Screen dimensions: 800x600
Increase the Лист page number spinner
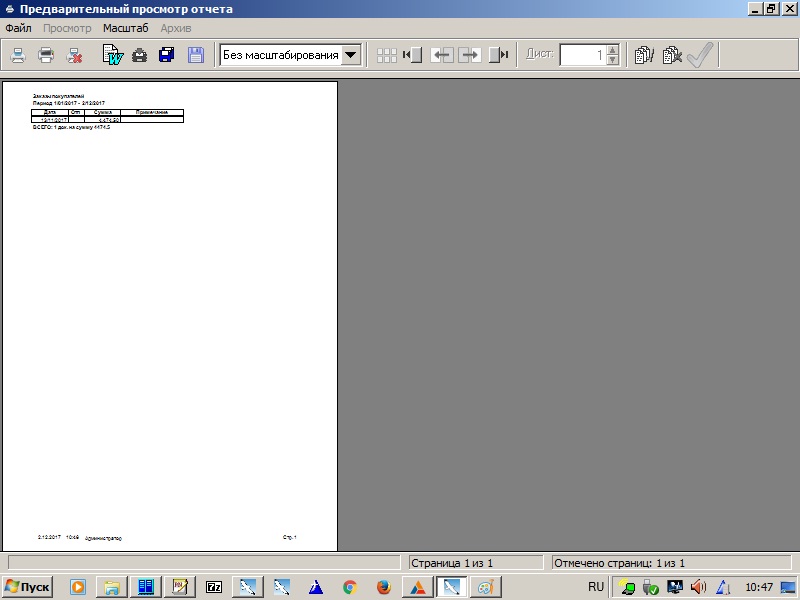click(x=613, y=50)
